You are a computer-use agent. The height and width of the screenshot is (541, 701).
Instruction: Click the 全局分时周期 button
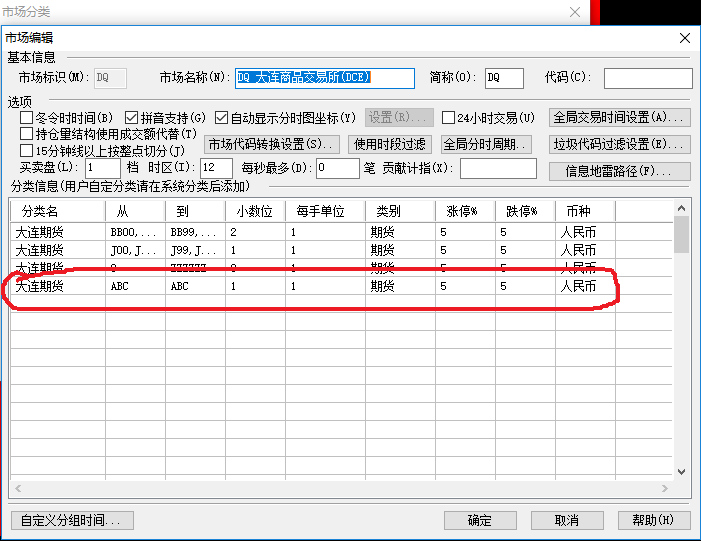click(x=486, y=144)
